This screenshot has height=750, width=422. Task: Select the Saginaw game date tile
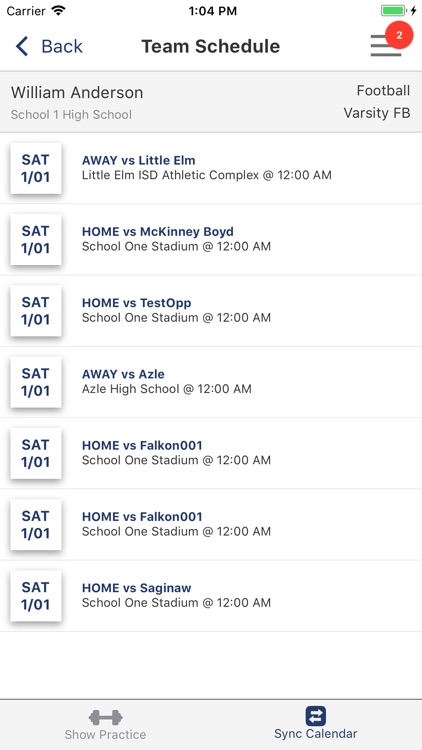point(36,596)
